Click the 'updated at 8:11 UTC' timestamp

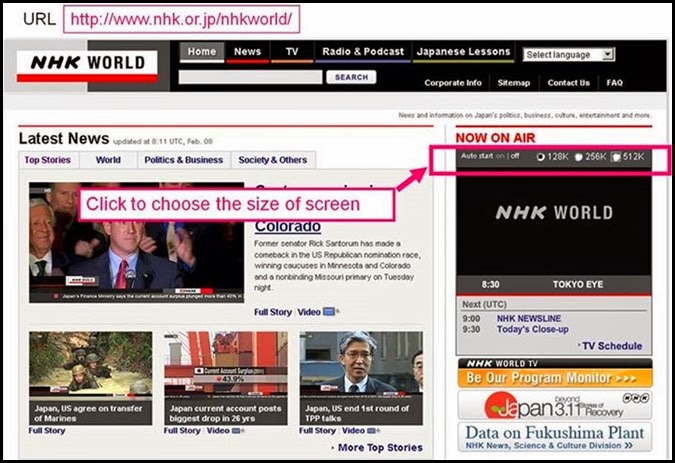click(x=163, y=142)
